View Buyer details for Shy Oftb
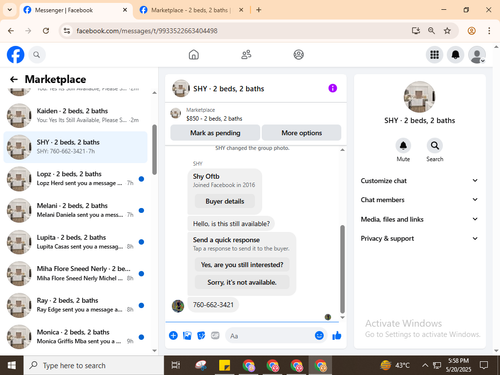Viewport: 500px width, 375px height. tap(225, 201)
